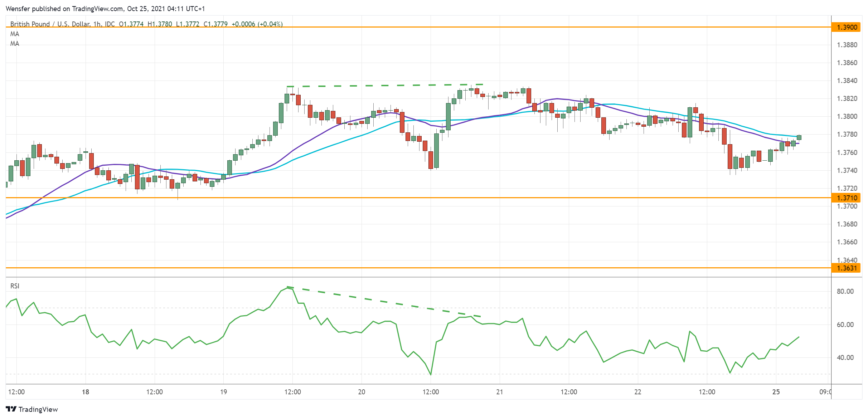Click the orange 1.3710 price label

(x=847, y=198)
